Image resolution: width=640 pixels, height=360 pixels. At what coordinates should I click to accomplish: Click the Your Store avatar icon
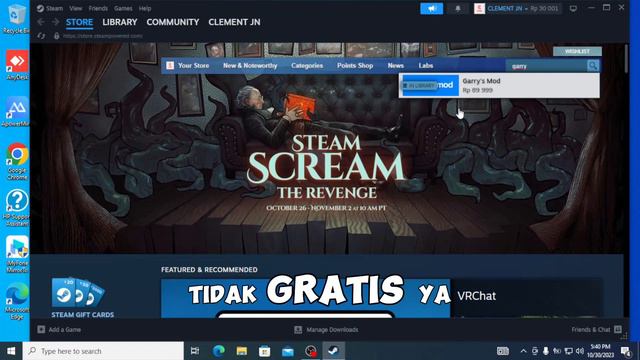pyautogui.click(x=170, y=65)
